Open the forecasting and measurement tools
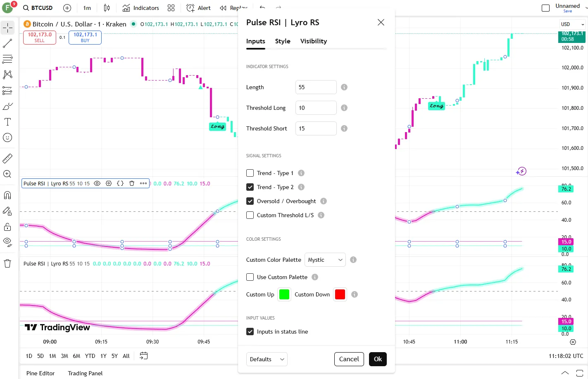 coord(7,90)
